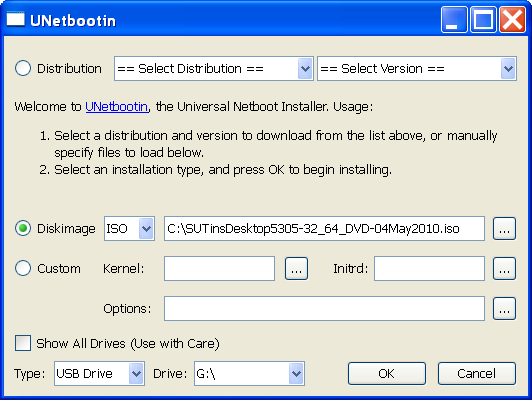532x400 pixels.
Task: Minimize the UNetbootin window
Action: point(454,20)
